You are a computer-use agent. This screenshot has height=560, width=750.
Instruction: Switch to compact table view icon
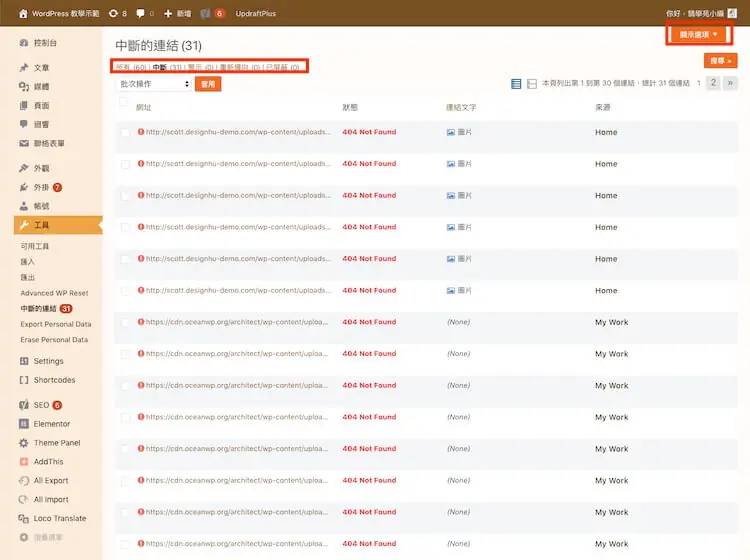(x=516, y=84)
